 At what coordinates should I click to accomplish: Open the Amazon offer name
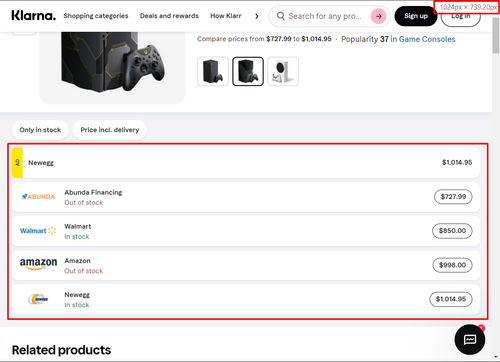point(77,261)
